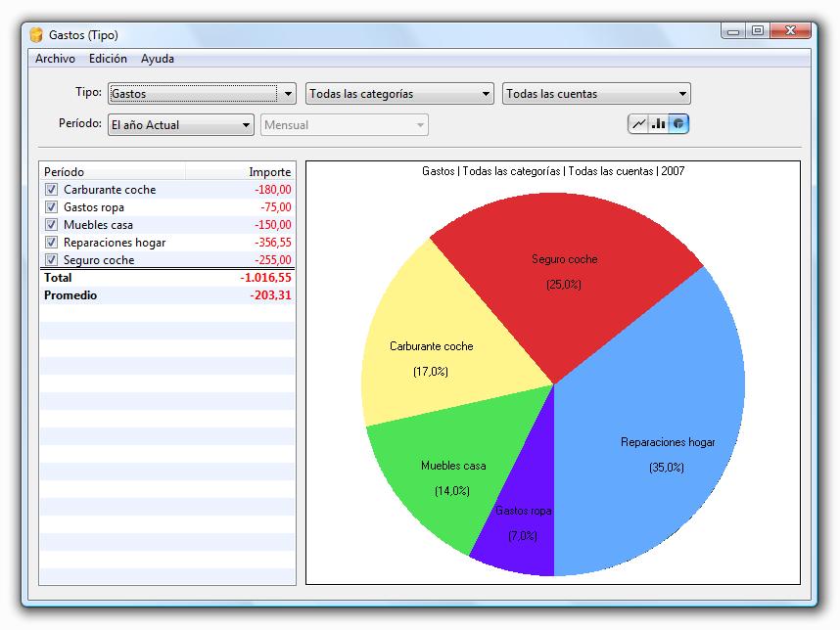Open the Tipo dropdown showing Gastos
This screenshot has height=630, width=840.
tap(202, 94)
